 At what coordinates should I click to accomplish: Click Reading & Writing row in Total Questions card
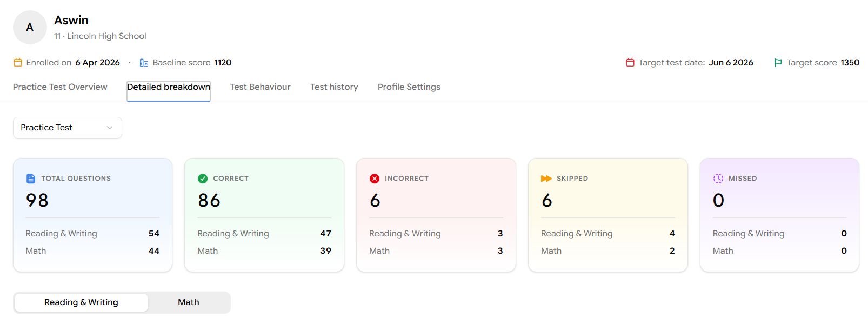(x=92, y=234)
